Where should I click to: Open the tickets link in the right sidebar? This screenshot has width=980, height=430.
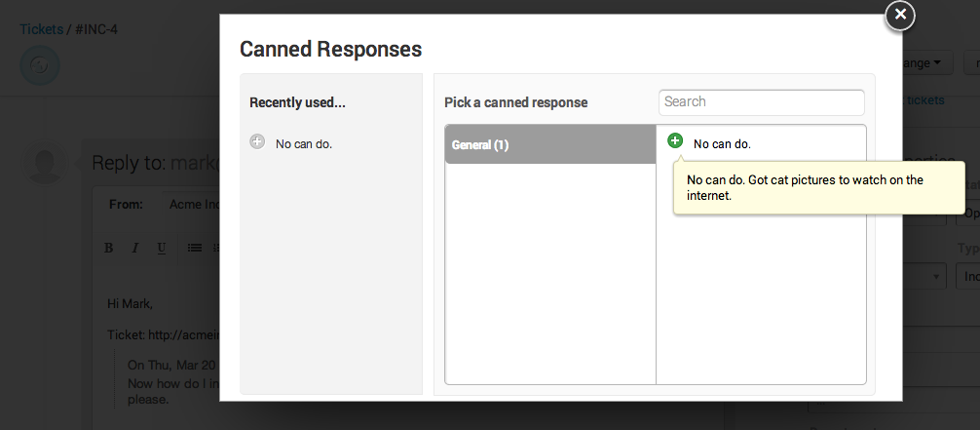pos(925,99)
